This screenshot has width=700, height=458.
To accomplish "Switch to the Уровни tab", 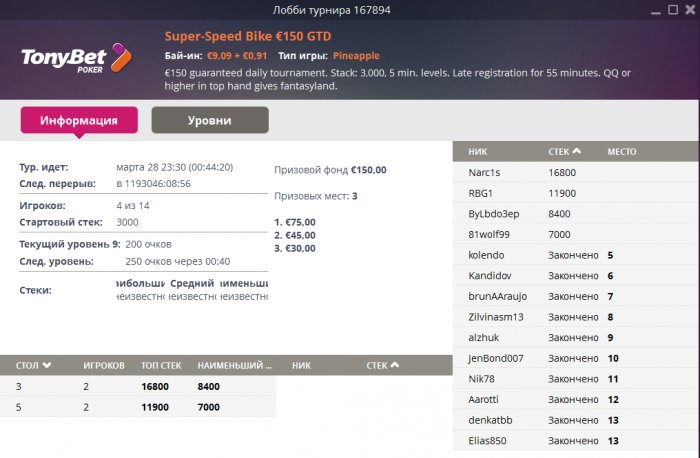I will (x=210, y=120).
